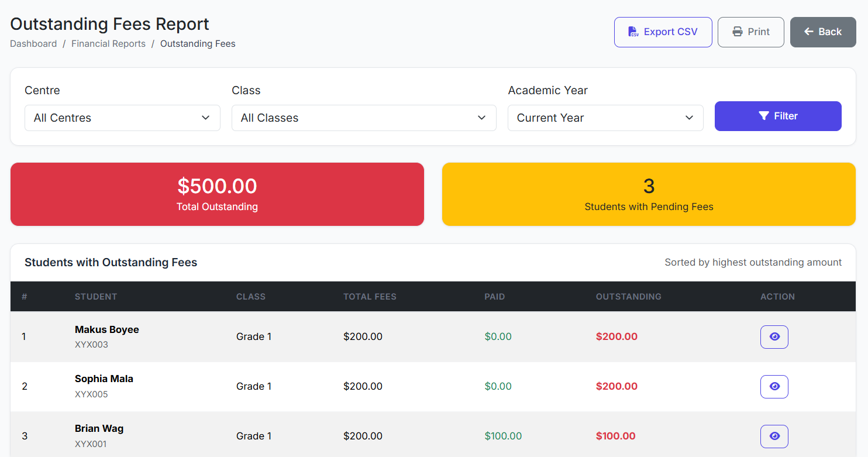The image size is (868, 457).
Task: Open the Centre dropdown
Action: [x=122, y=118]
